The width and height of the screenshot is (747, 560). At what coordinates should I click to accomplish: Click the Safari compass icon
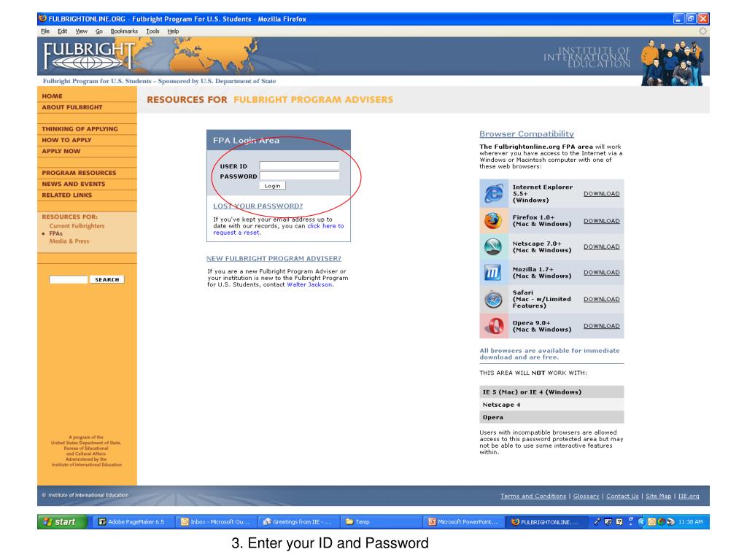click(493, 299)
